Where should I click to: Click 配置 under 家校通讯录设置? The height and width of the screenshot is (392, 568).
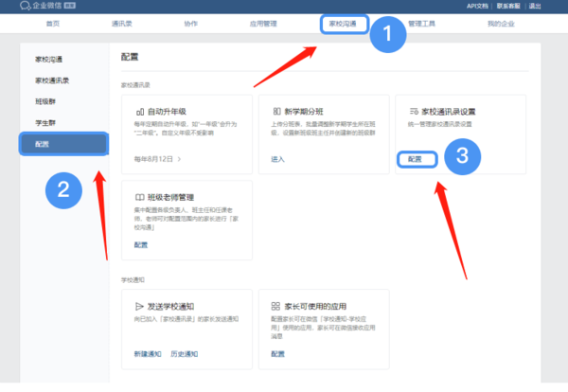click(x=415, y=159)
